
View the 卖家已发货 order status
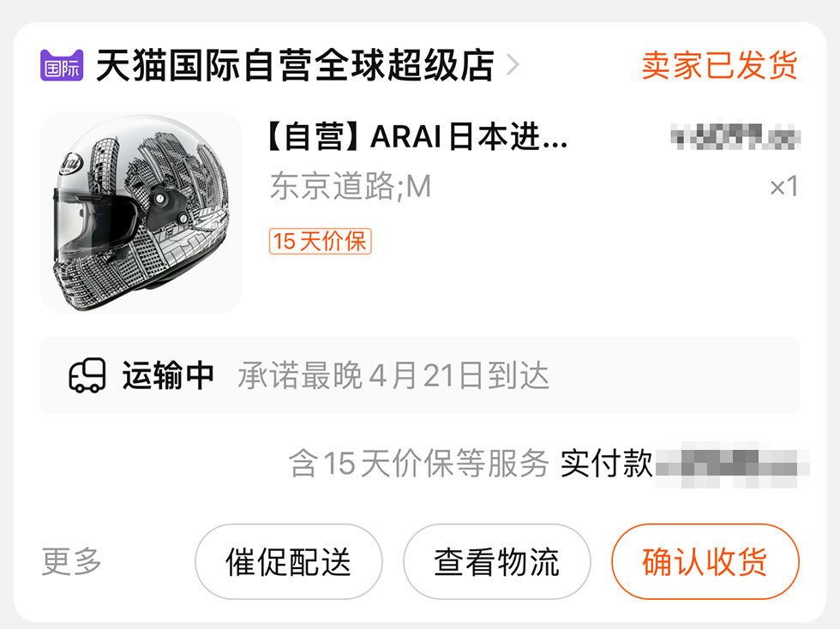click(719, 65)
